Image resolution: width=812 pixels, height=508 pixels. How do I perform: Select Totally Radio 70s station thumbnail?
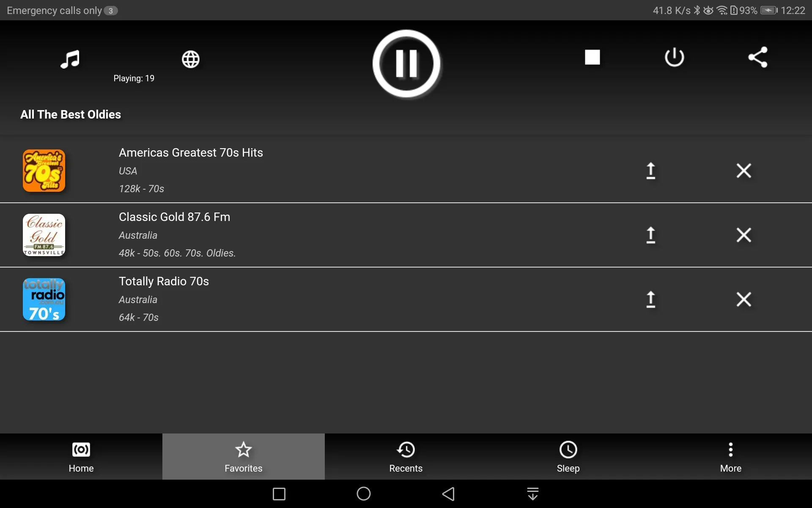click(44, 299)
